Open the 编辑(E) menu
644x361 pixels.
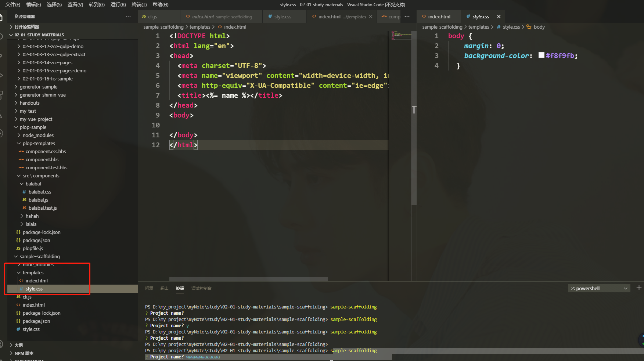tap(33, 4)
